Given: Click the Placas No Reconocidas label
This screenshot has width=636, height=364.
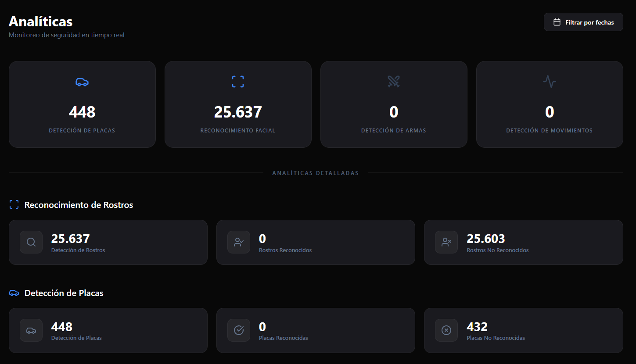Looking at the screenshot, I should coord(496,338).
